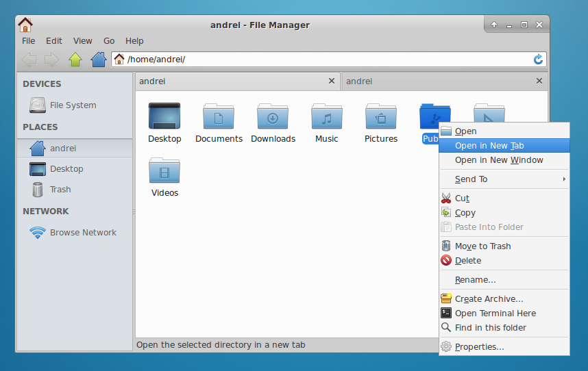Click the File Manager house icon in the title bar
The height and width of the screenshot is (371, 588).
click(25, 25)
